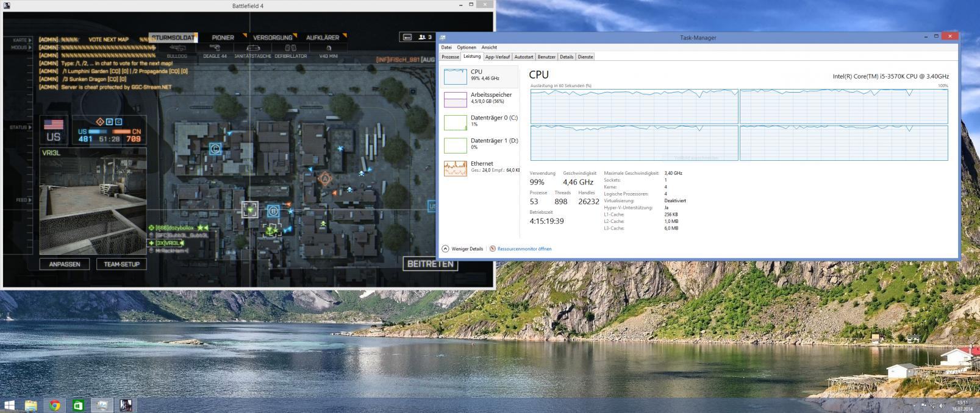
Task: Click the volume icon in the system tray
Action: [942, 406]
